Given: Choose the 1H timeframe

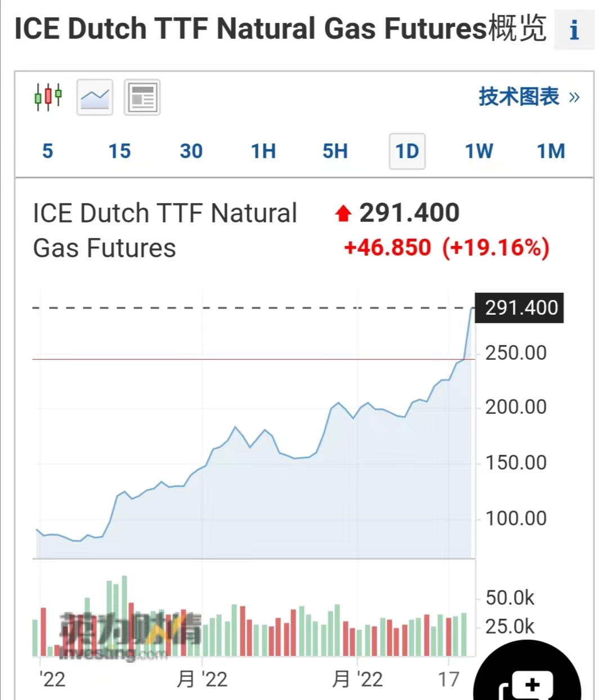Looking at the screenshot, I should tap(263, 151).
